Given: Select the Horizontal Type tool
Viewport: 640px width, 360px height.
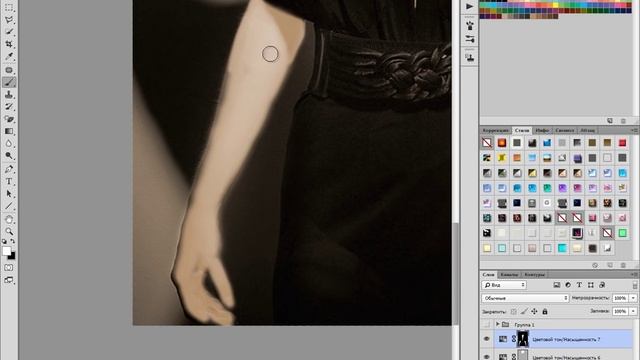Looking at the screenshot, I should [x=9, y=182].
